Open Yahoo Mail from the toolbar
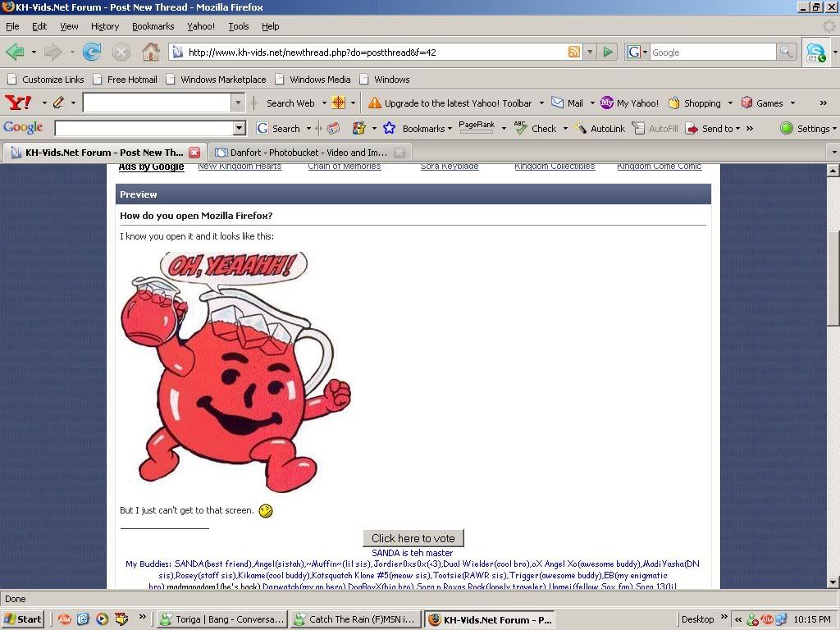Image resolution: width=840 pixels, height=630 pixels. [x=568, y=103]
